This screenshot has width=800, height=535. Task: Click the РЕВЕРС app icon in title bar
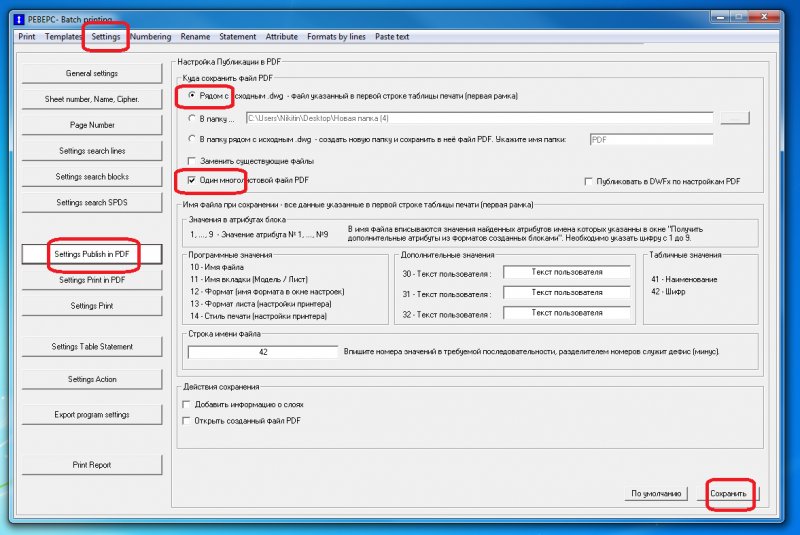tap(19, 19)
